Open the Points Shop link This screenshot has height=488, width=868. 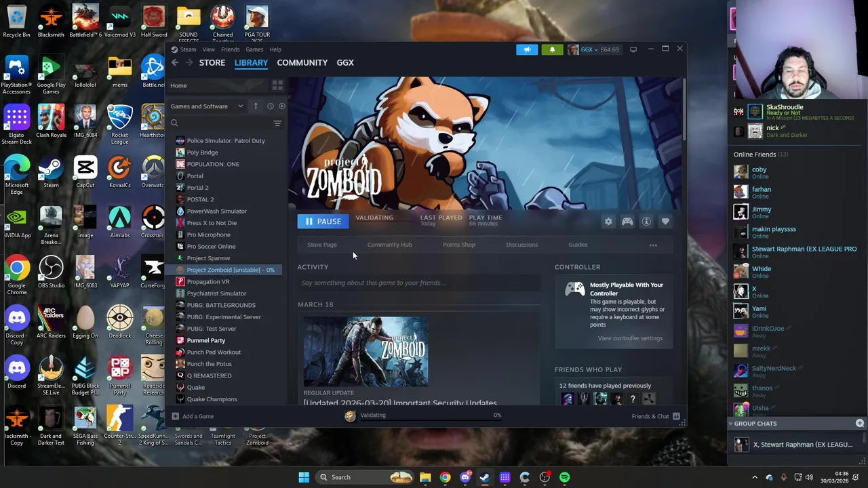[459, 245]
